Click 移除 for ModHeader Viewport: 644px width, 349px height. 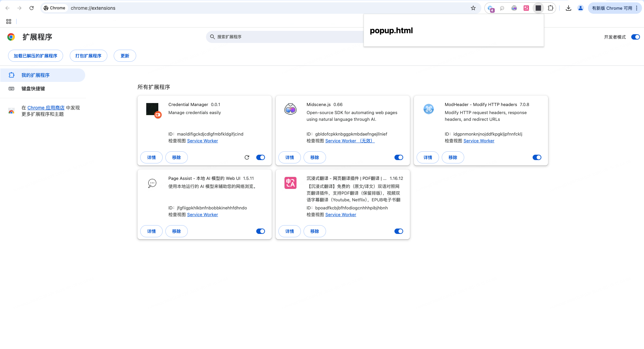[453, 157]
